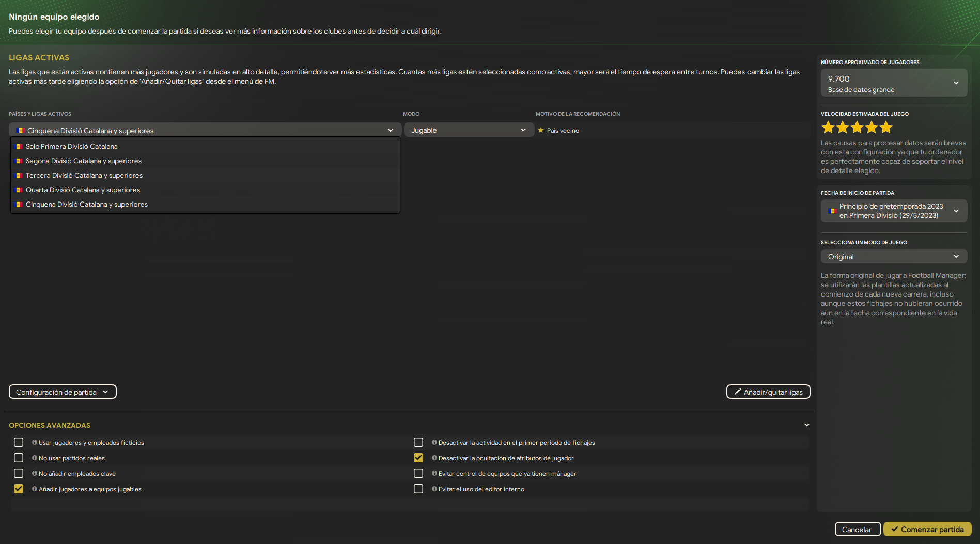
Task: Click the 'Añadir/quitar ligas' button
Action: pyautogui.click(x=768, y=392)
